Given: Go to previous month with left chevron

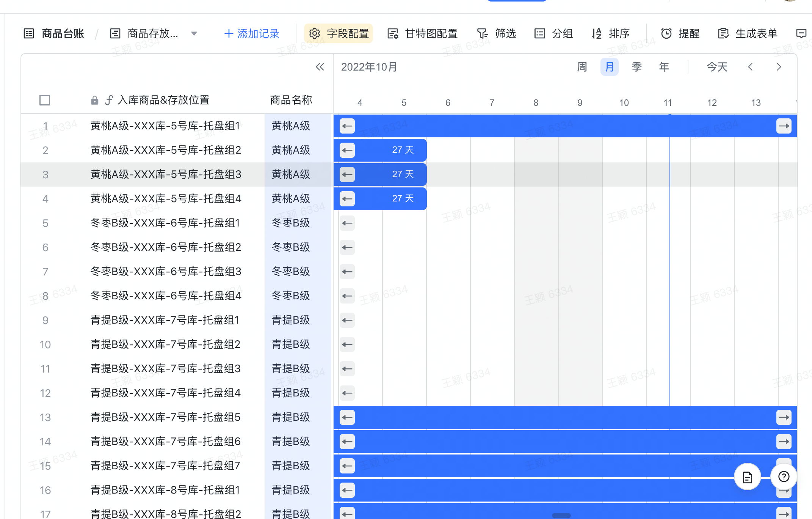Looking at the screenshot, I should 750,67.
